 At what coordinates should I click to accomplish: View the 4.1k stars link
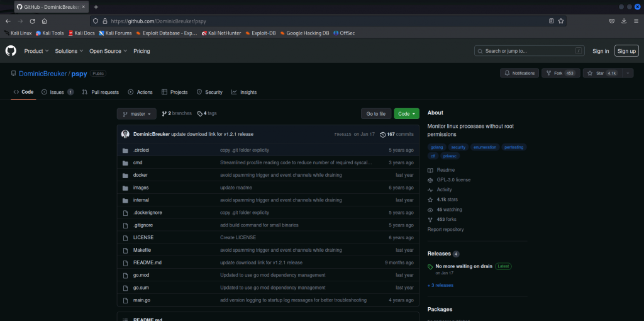pos(447,200)
